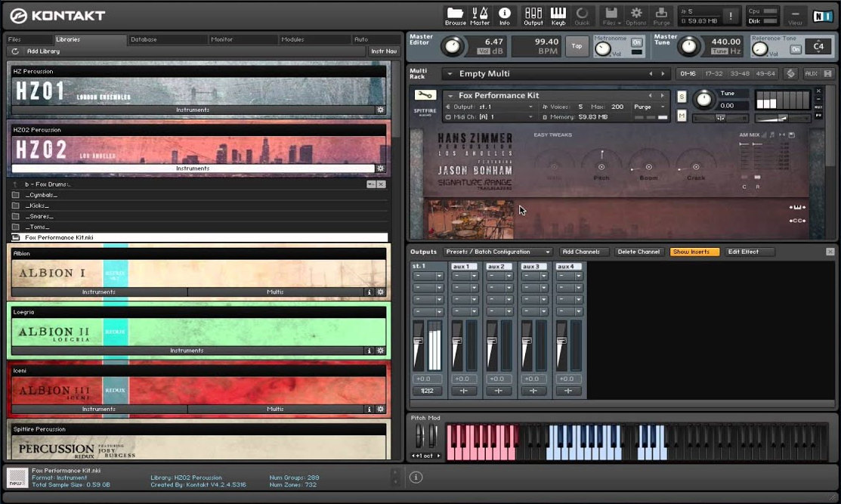Image resolution: width=841 pixels, height=504 pixels.
Task: Show the Output mixer icon
Action: coord(533,16)
